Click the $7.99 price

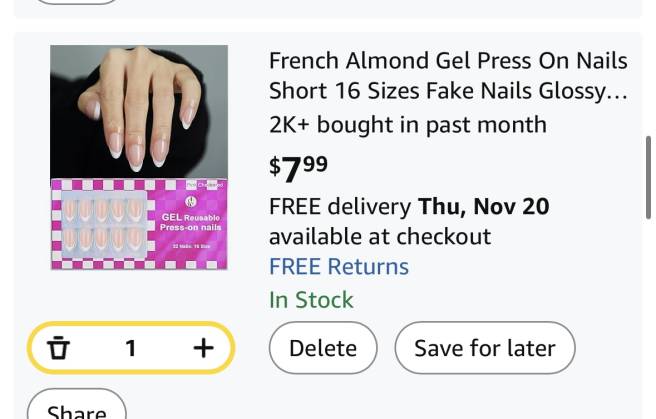tap(298, 168)
